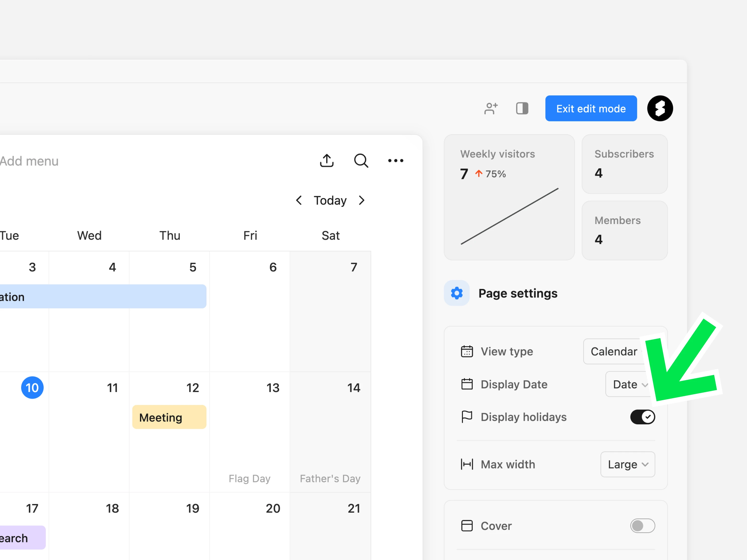Click Add menu placeholder

click(x=29, y=161)
